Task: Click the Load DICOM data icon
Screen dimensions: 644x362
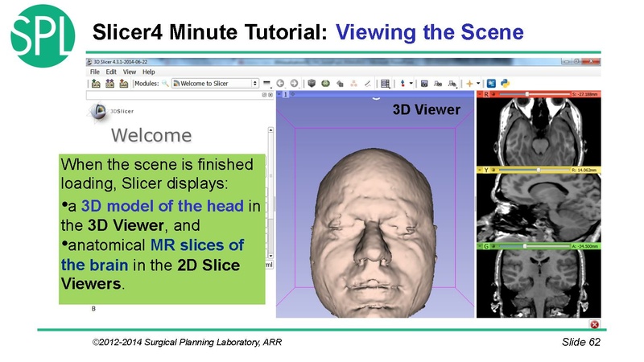Action: 109,84
